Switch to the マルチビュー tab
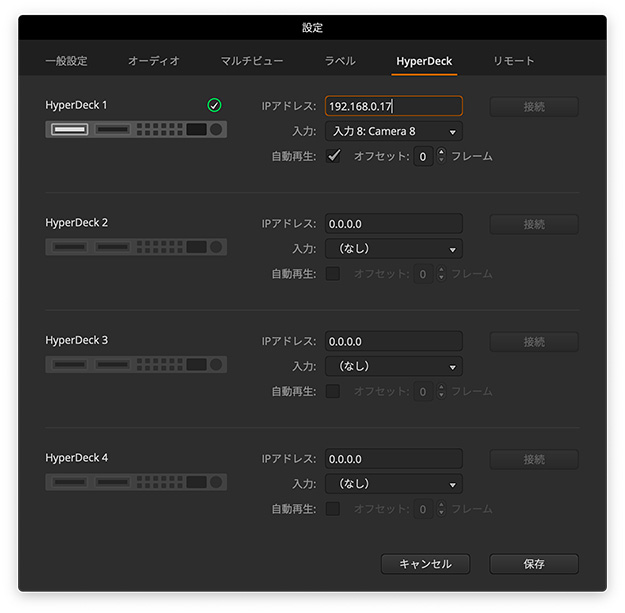 (252, 61)
